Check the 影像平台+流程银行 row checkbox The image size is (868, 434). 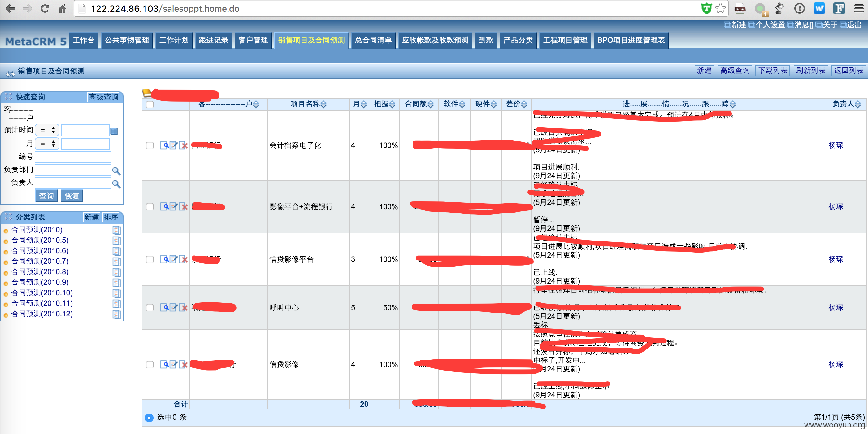[x=150, y=206]
